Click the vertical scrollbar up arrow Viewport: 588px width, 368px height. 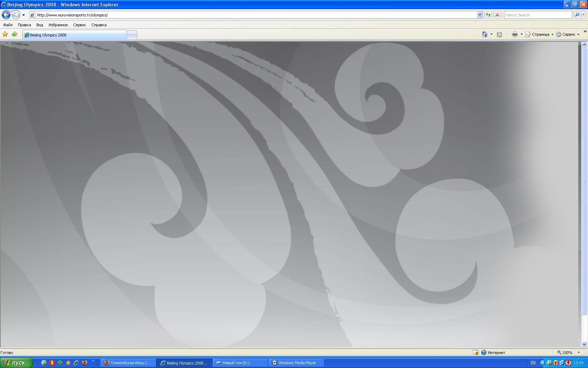coord(584,45)
